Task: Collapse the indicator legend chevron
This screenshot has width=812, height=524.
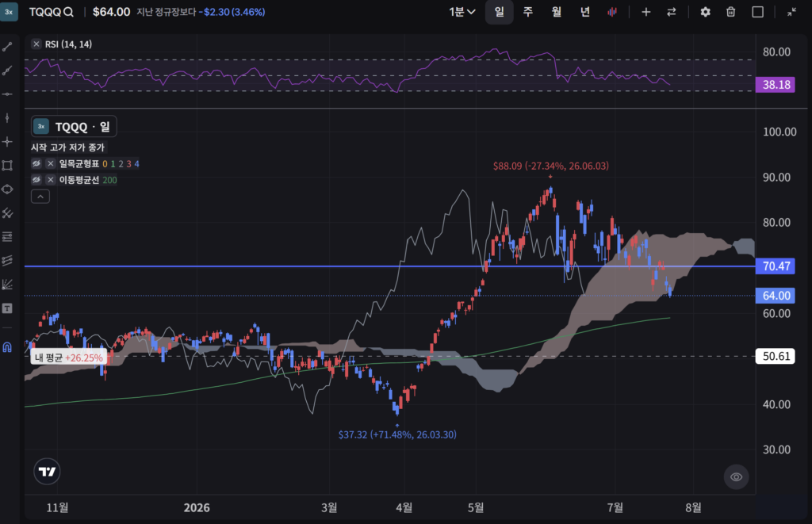Action: [40, 197]
